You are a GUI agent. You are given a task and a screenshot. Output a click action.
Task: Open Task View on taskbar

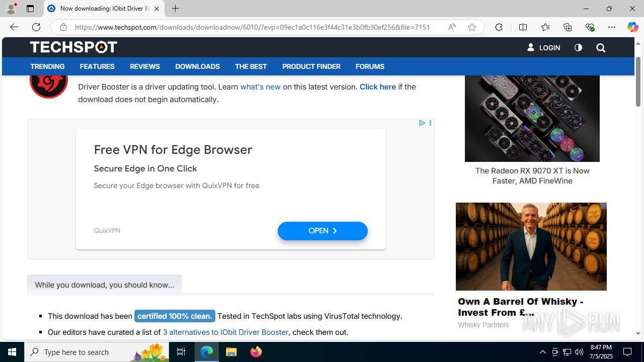pyautogui.click(x=181, y=352)
